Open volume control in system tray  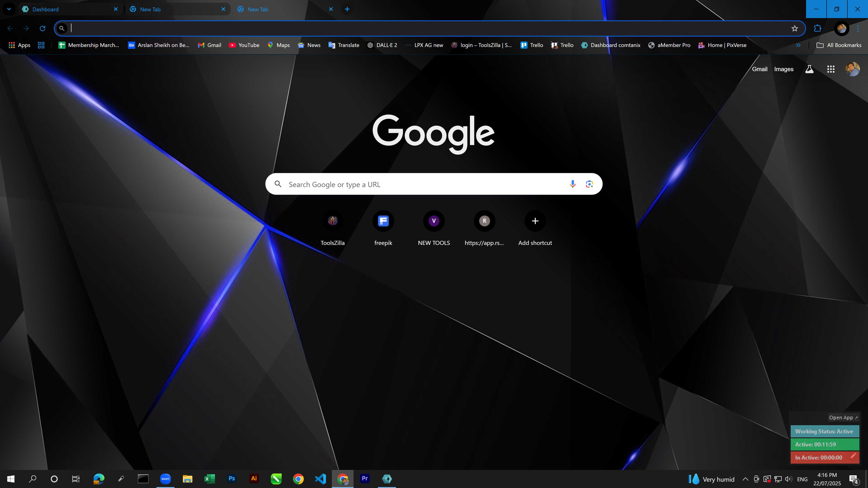(x=788, y=479)
